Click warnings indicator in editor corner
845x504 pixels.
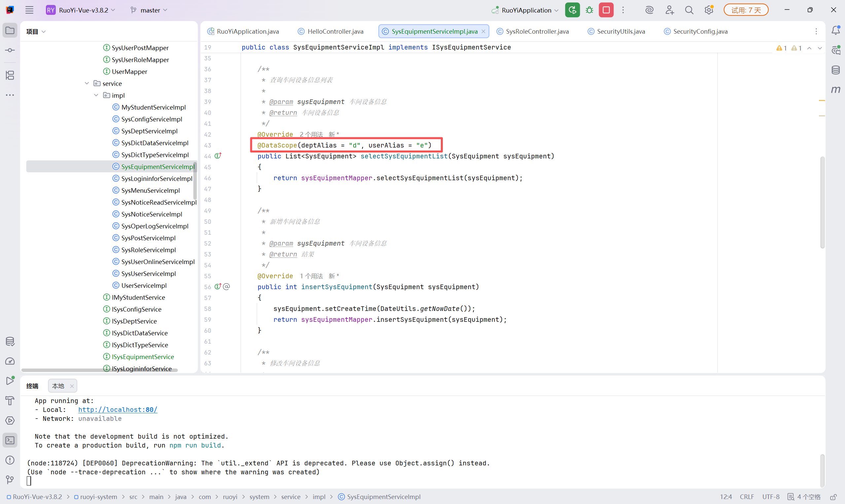point(789,48)
